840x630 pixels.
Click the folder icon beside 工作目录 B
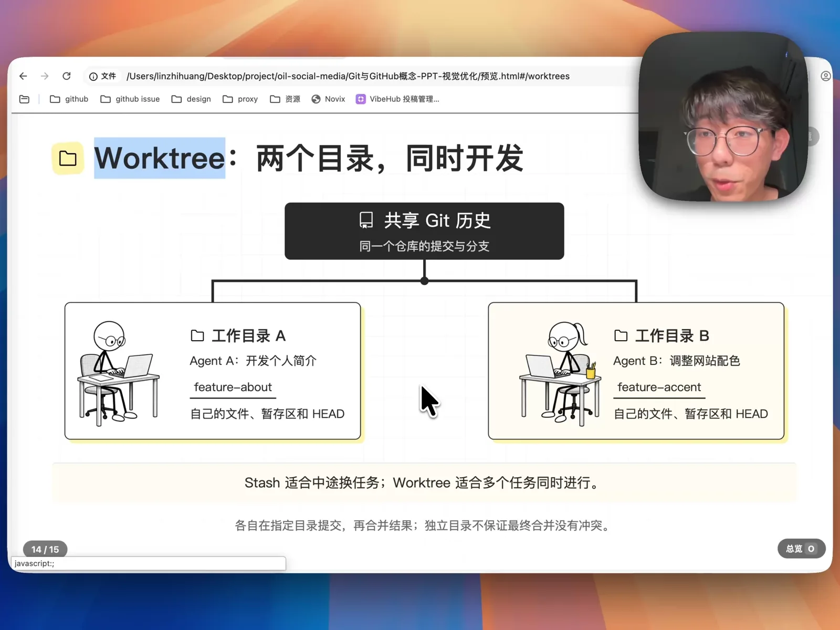click(621, 335)
